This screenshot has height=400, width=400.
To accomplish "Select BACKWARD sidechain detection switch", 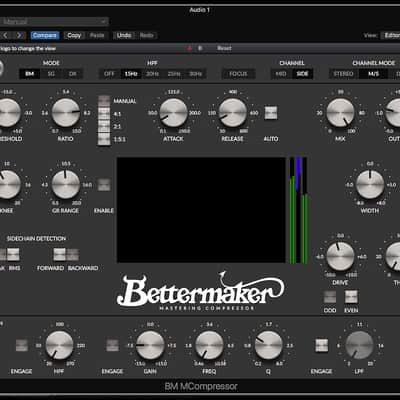I will pyautogui.click(x=73, y=255).
